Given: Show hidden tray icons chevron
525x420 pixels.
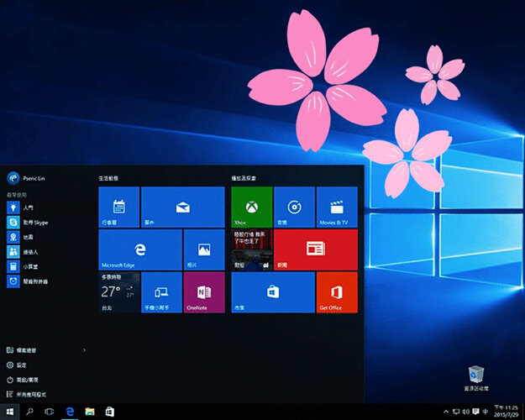Looking at the screenshot, I should click(x=446, y=412).
